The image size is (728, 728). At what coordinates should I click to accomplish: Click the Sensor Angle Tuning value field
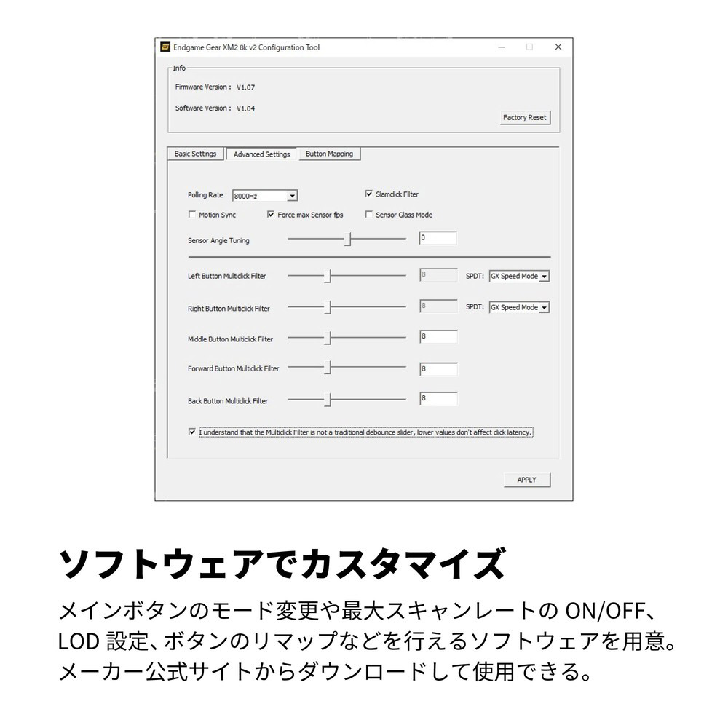438,238
